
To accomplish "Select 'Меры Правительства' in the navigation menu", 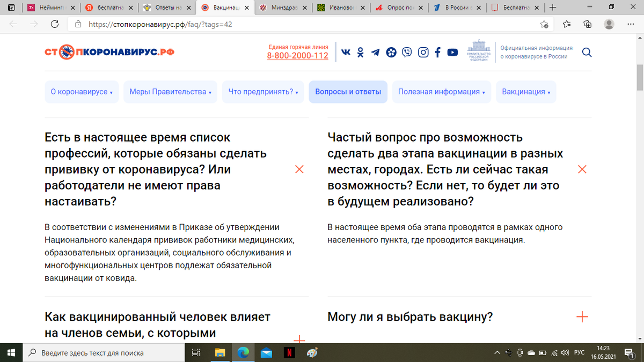I will pyautogui.click(x=170, y=92).
